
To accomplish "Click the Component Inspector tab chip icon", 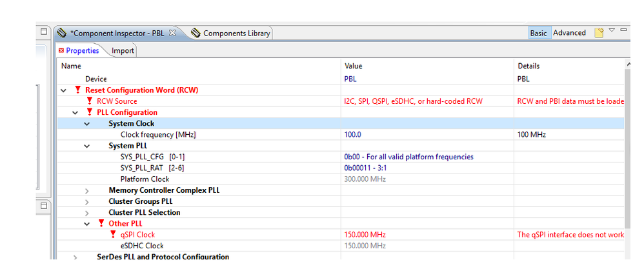I will click(62, 33).
